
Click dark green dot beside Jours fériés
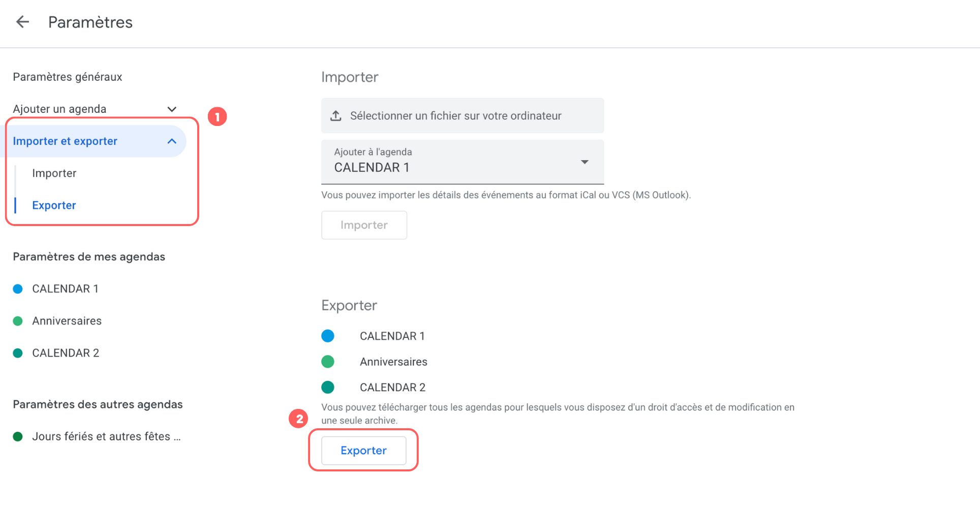point(18,436)
